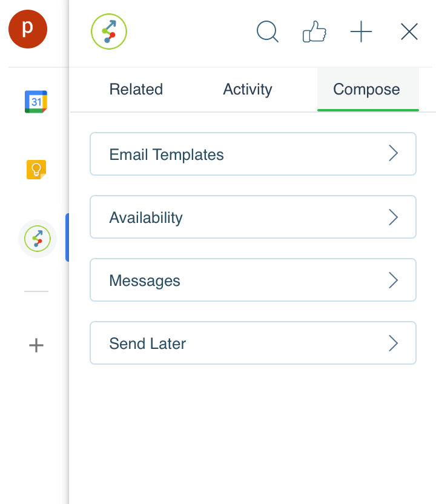
Task: Expand the Availability chevron arrow
Action: point(393,217)
